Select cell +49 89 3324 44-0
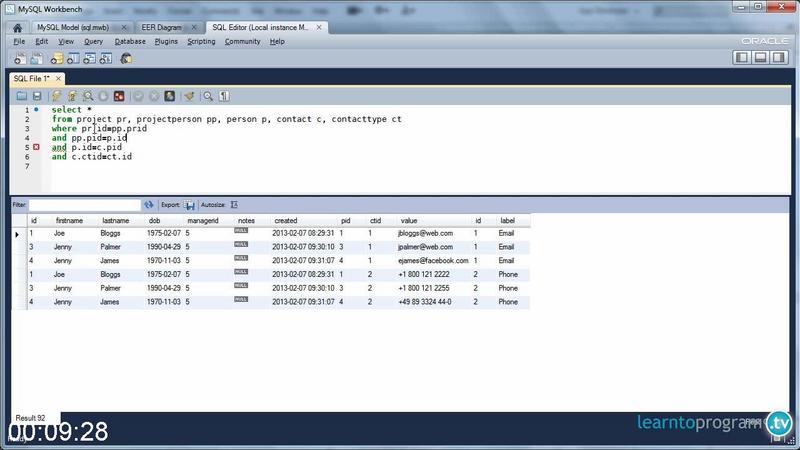 [x=425, y=302]
